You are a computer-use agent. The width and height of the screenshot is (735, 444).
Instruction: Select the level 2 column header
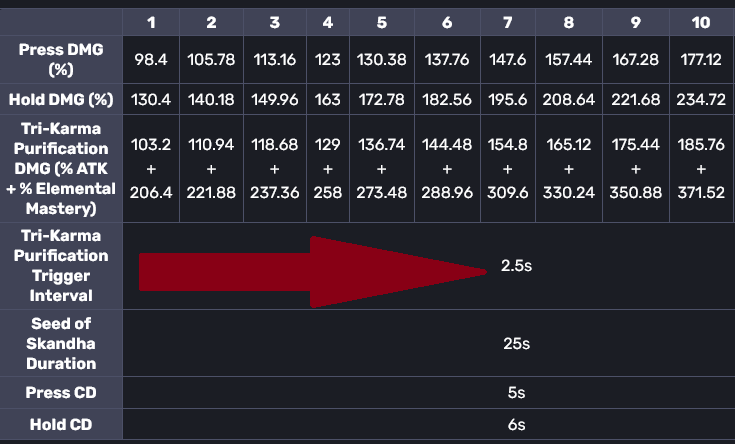click(x=211, y=22)
